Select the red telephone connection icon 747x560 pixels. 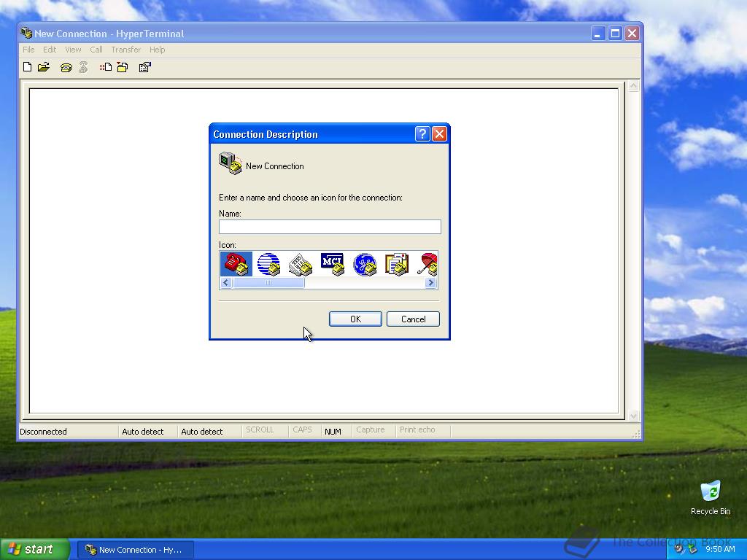click(x=236, y=264)
